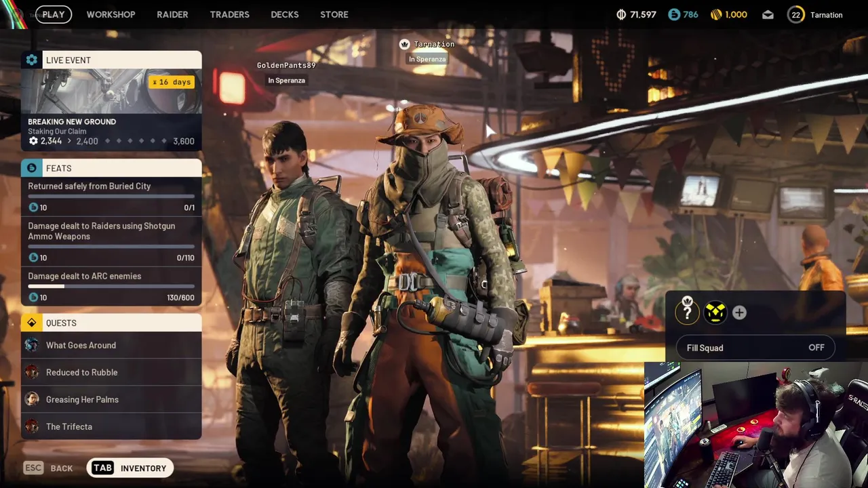Click The Trifecta quest giver portrait
Viewport: 868px width, 488px height.
(x=32, y=426)
